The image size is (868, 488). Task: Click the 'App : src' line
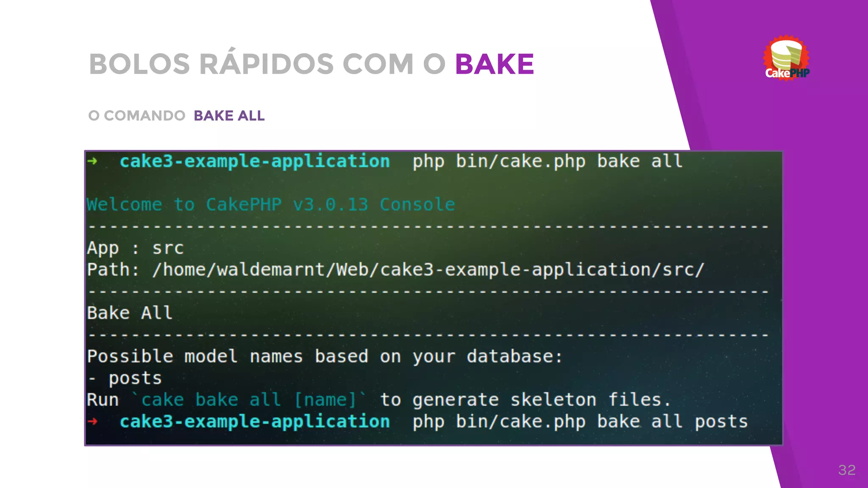click(135, 248)
